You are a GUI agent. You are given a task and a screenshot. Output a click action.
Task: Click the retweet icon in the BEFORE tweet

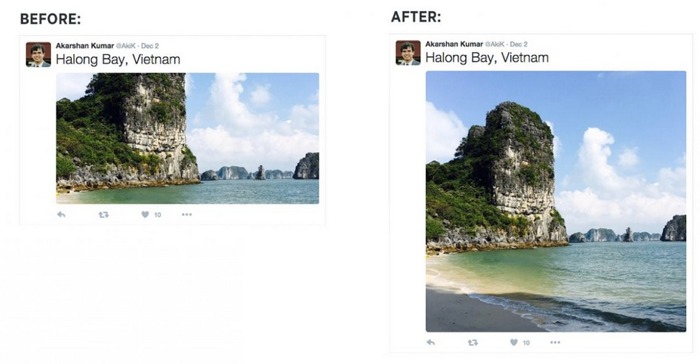pos(104,215)
